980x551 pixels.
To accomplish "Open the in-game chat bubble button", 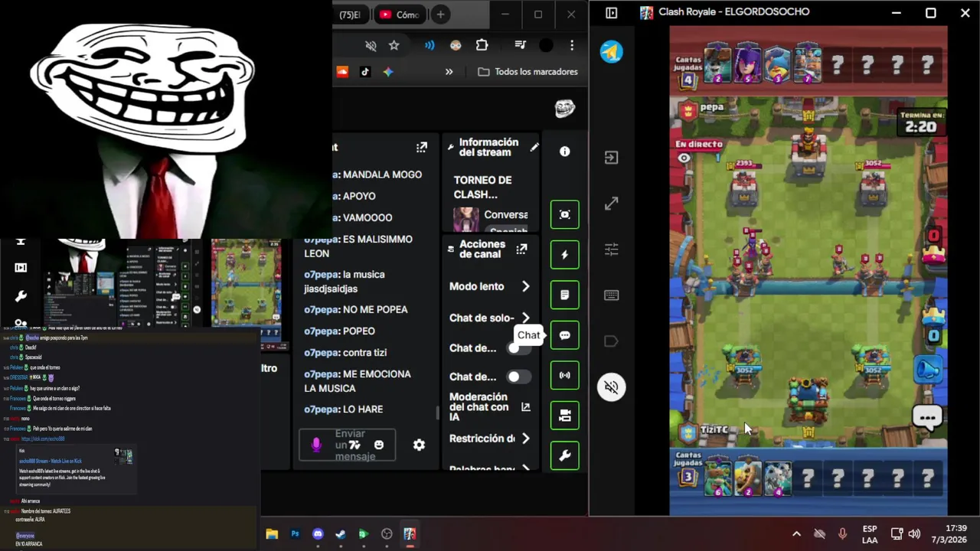I will [927, 418].
